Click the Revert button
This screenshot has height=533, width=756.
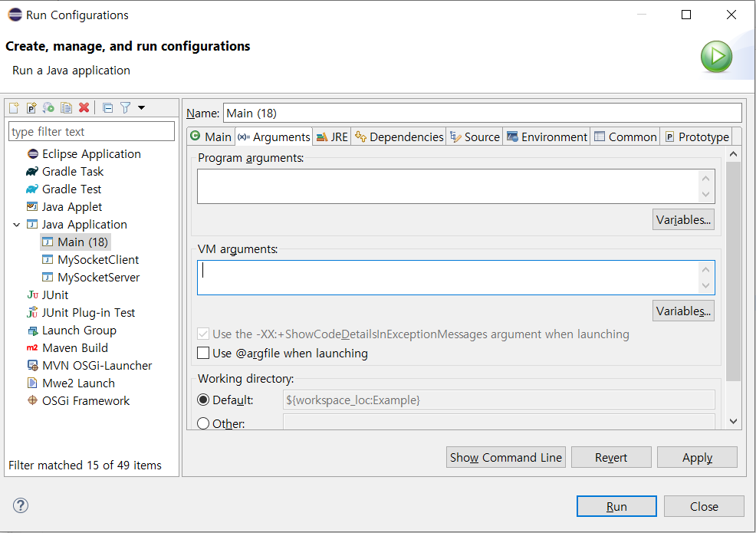(x=611, y=457)
